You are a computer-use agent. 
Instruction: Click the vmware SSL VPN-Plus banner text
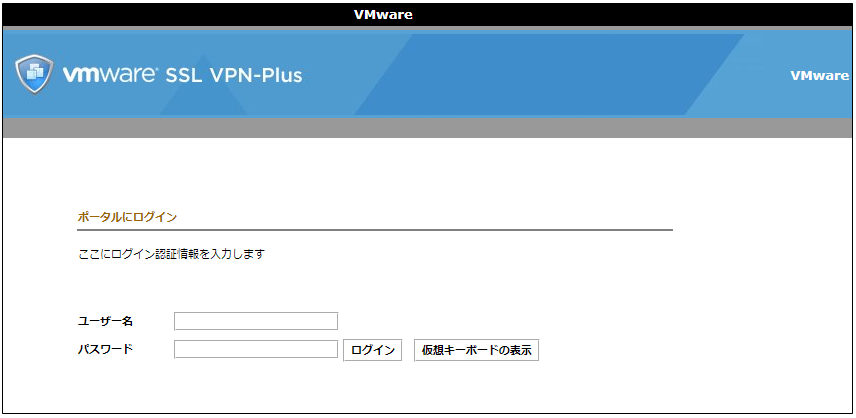pos(182,75)
